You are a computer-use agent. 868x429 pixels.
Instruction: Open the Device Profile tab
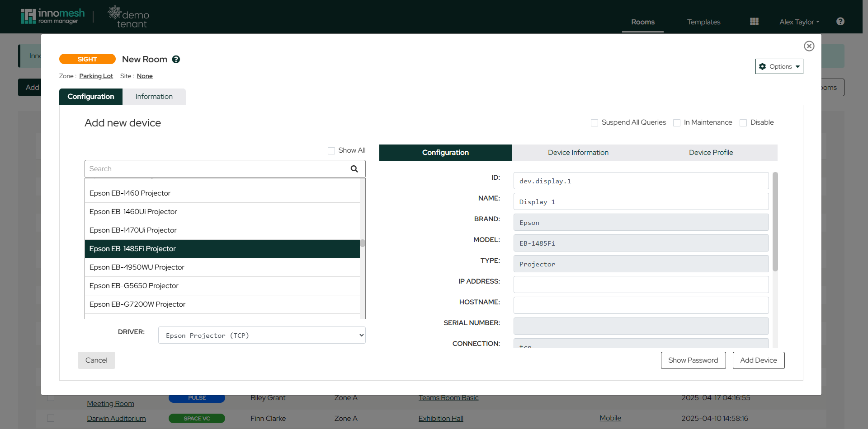[711, 153]
